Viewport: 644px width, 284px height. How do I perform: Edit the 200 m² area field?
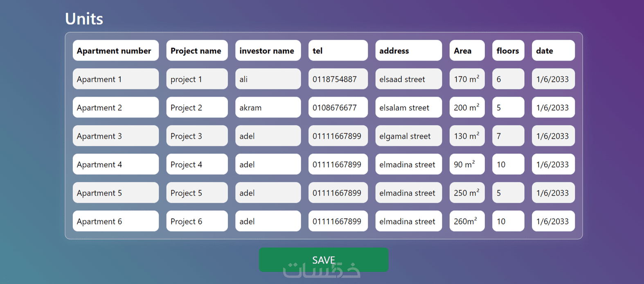pos(467,107)
